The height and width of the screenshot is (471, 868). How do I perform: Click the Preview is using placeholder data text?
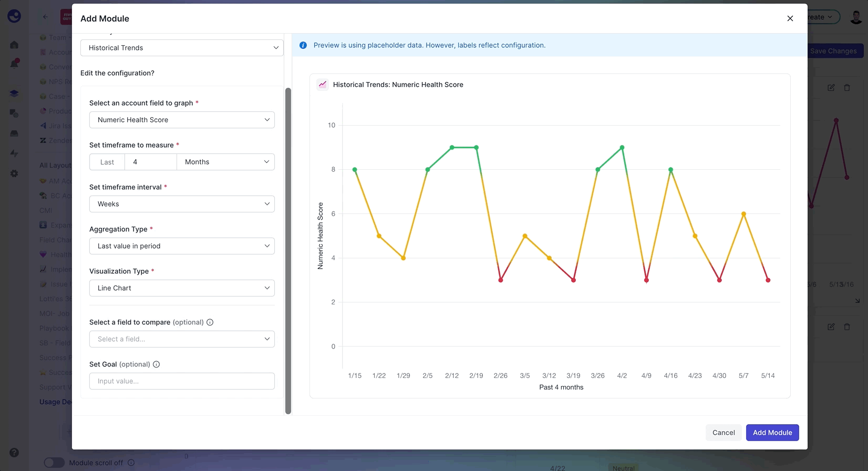429,45
